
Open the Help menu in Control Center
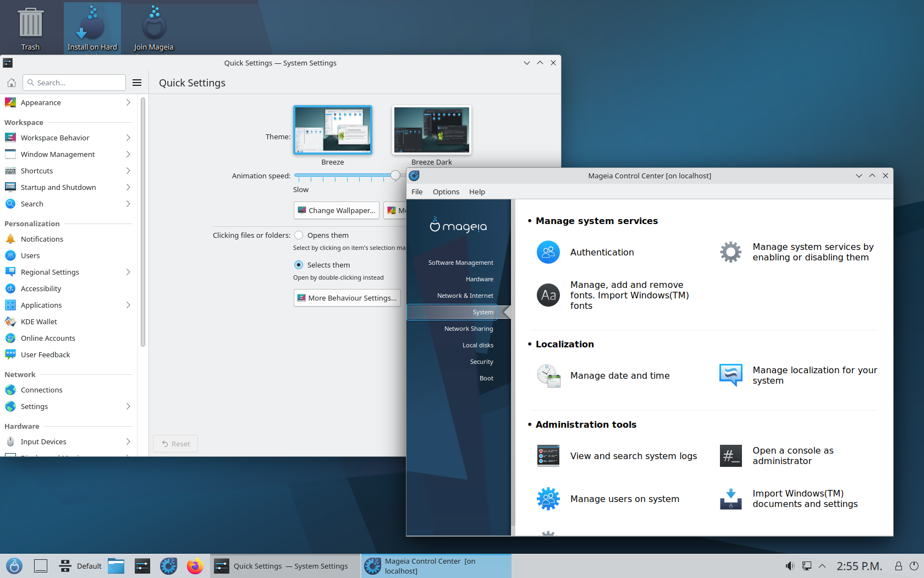coord(477,192)
